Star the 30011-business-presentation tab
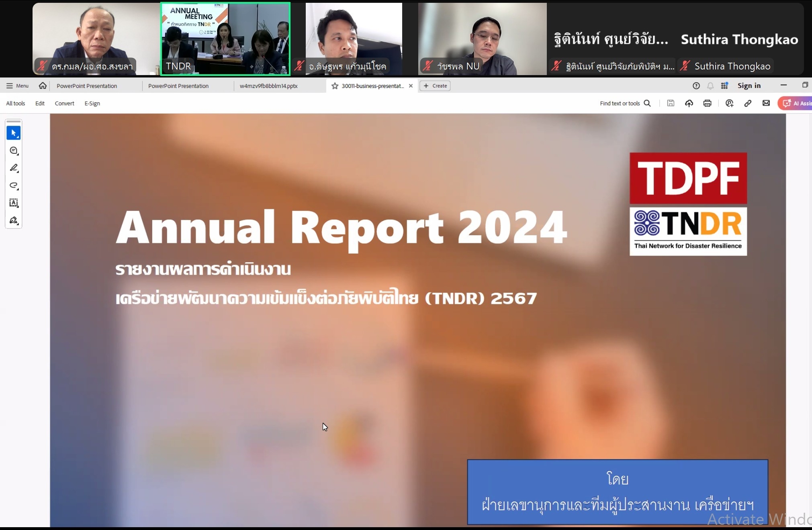The width and height of the screenshot is (812, 530). click(x=335, y=86)
